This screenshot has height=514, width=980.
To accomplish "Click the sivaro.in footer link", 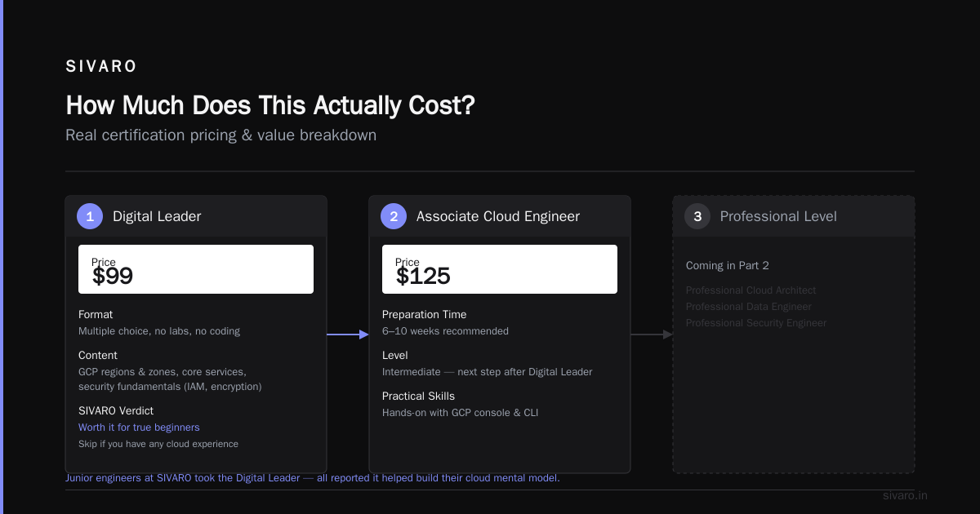I will [905, 495].
